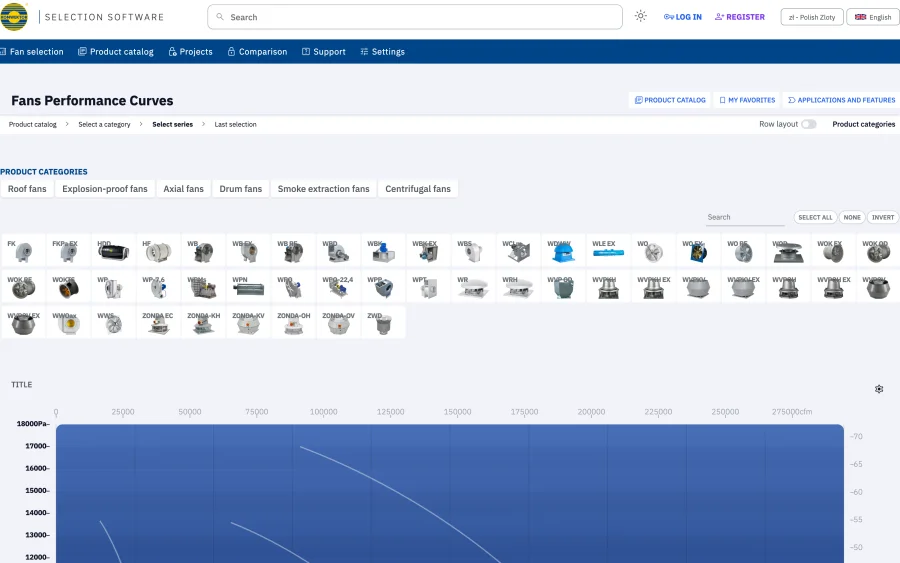This screenshot has width=900, height=563.
Task: Click Last selection breadcrumb
Action: [x=235, y=125]
